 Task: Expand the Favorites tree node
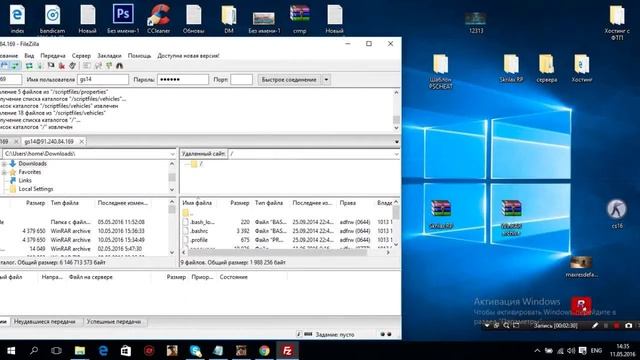4,172
